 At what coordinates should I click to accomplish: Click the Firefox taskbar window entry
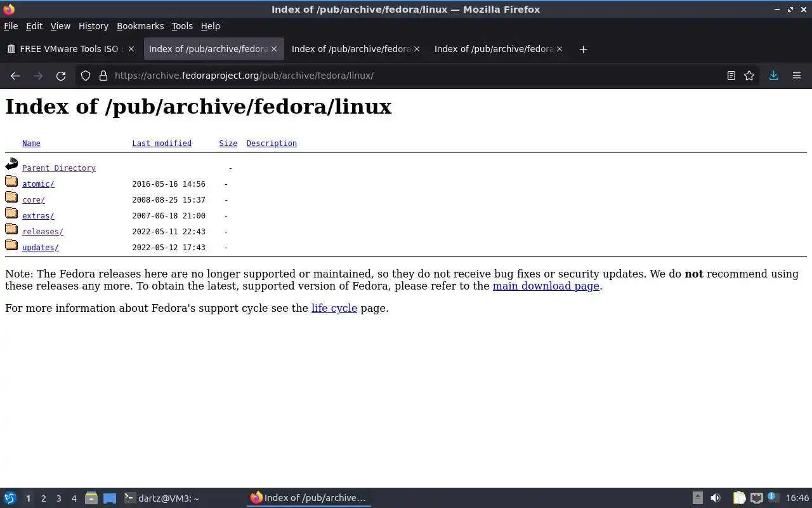pos(309,498)
